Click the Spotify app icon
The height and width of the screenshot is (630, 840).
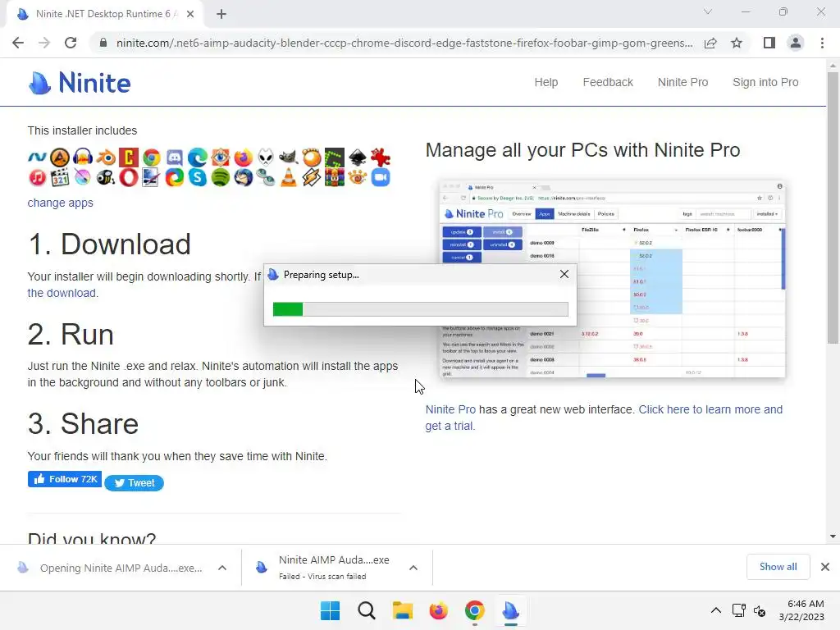(x=220, y=177)
